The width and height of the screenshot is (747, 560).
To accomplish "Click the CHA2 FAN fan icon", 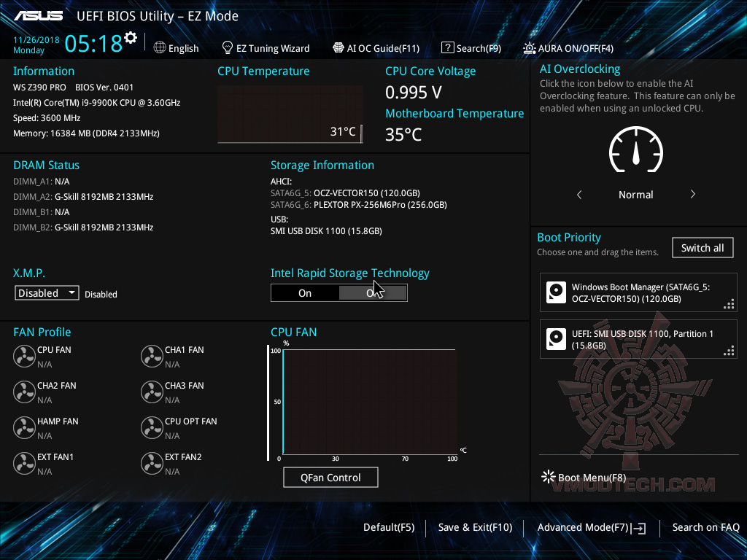I will pos(24,392).
